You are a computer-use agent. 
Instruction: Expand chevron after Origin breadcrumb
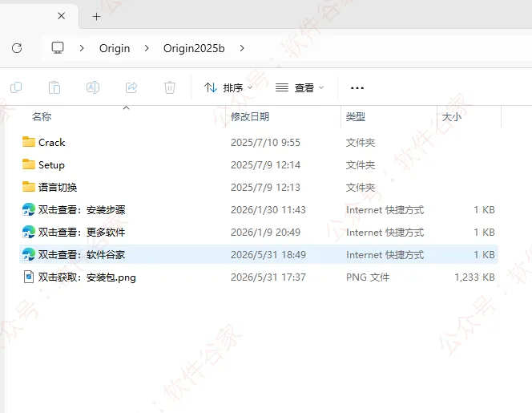[x=147, y=48]
